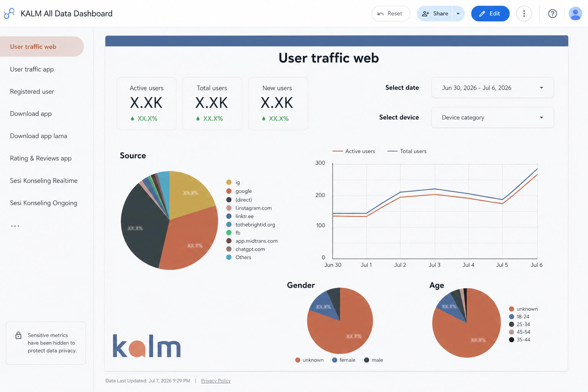Image resolution: width=588 pixels, height=392 pixels.
Task: Open the Sesi Konseling Realtime page
Action: [x=44, y=181]
